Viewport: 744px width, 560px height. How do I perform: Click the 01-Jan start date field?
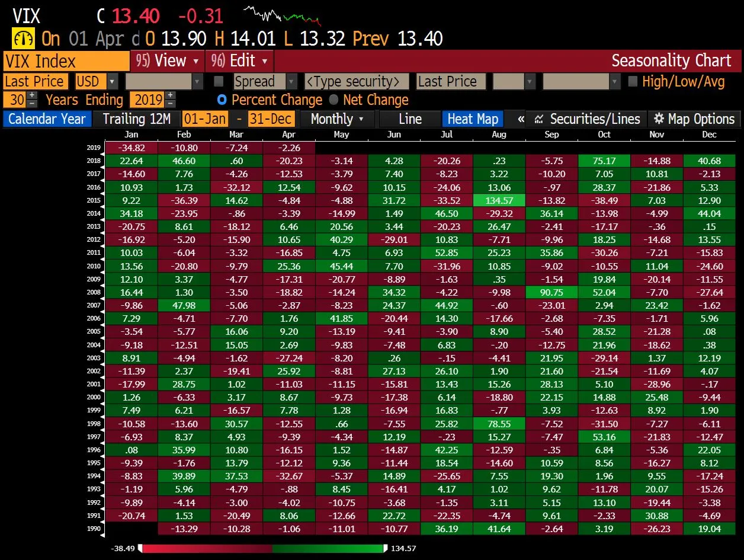pyautogui.click(x=206, y=119)
